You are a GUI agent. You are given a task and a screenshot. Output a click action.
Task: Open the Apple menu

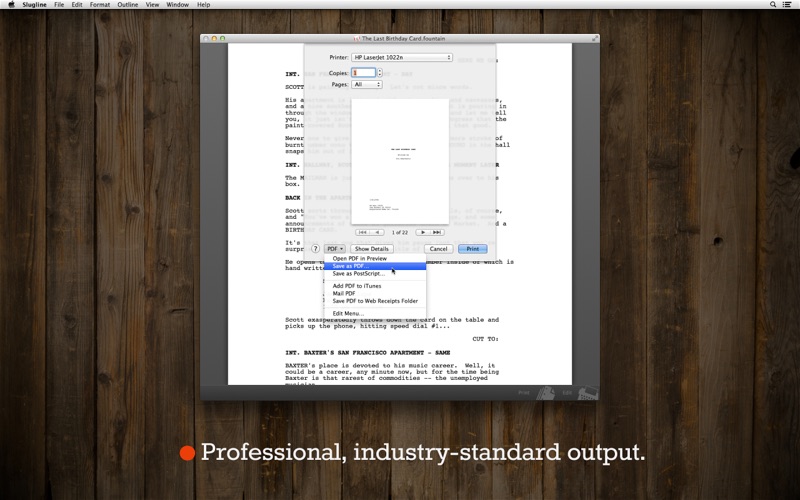coord(11,5)
